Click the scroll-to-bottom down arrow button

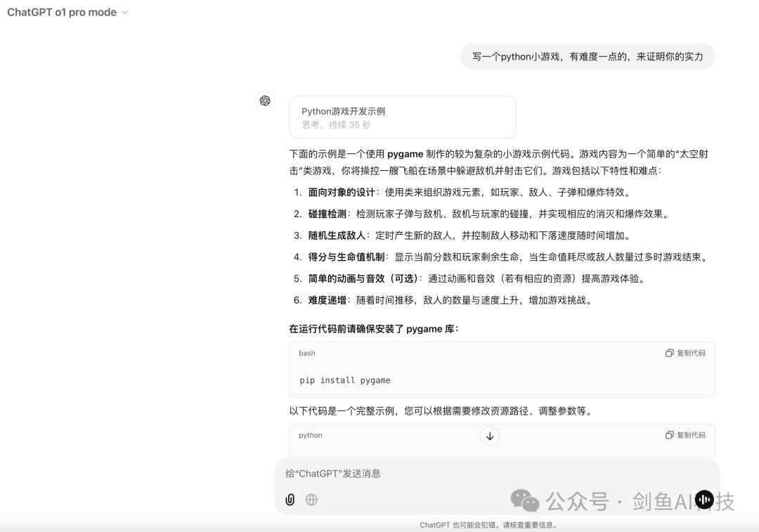pyautogui.click(x=490, y=436)
